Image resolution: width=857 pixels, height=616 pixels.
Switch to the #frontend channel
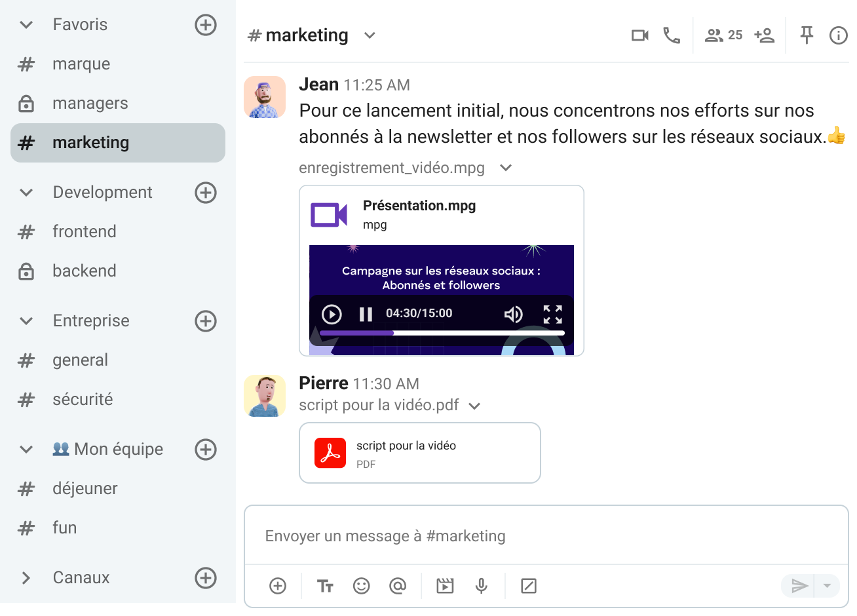pyautogui.click(x=85, y=231)
